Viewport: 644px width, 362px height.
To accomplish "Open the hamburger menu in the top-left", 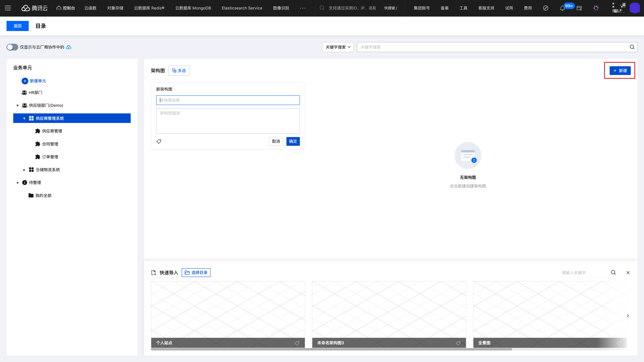I will (x=8, y=8).
